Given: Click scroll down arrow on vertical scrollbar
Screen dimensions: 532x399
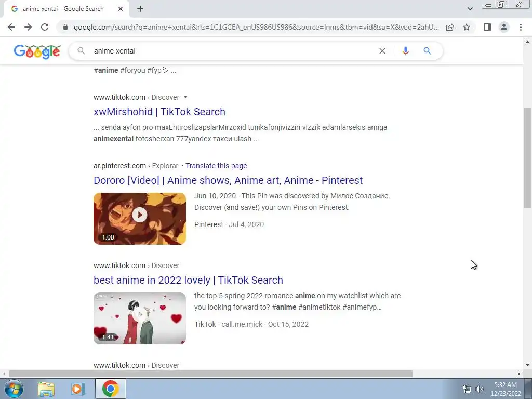Looking at the screenshot, I should [527, 365].
